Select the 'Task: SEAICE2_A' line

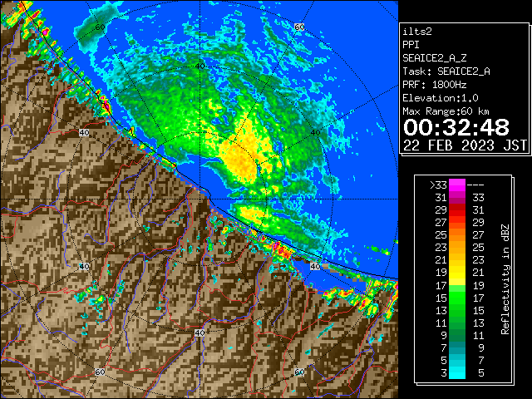446,71
